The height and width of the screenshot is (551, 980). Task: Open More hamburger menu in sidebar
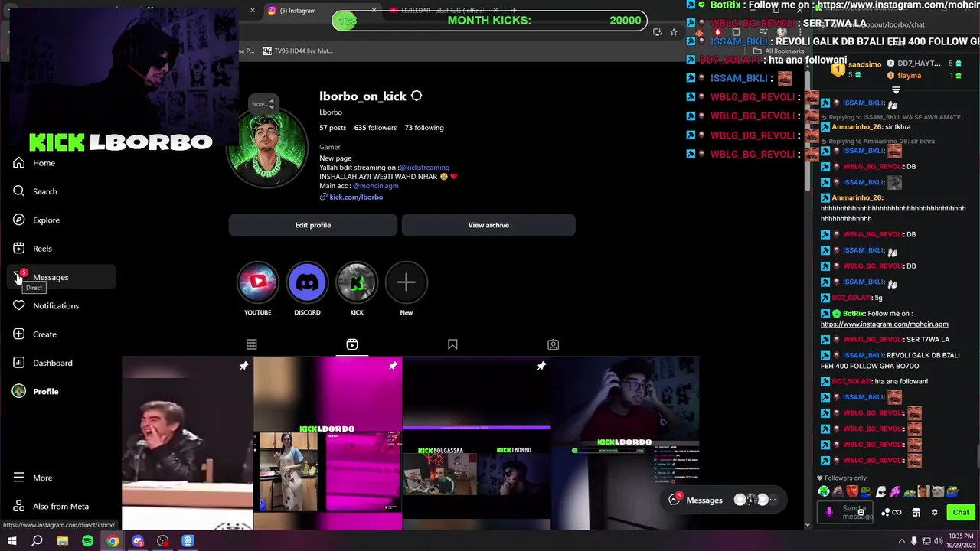19,478
